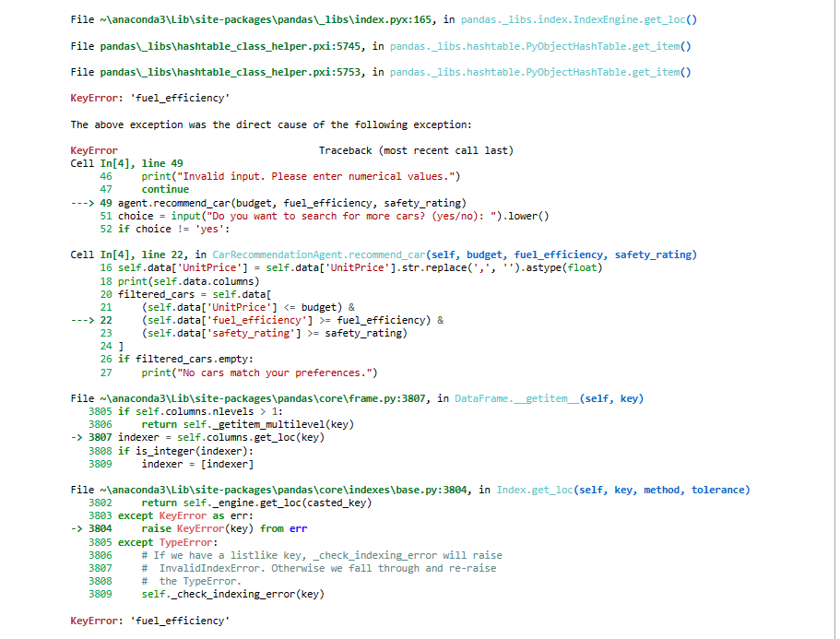
Task: Click the "Cell In[4], line 49" header
Action: coord(127,163)
